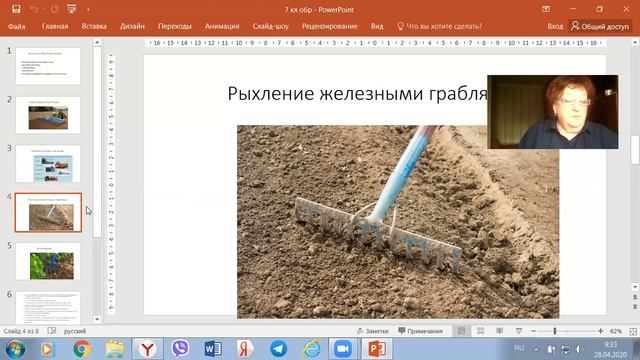Open the Переходы tab
The height and width of the screenshot is (360, 640).
click(175, 26)
